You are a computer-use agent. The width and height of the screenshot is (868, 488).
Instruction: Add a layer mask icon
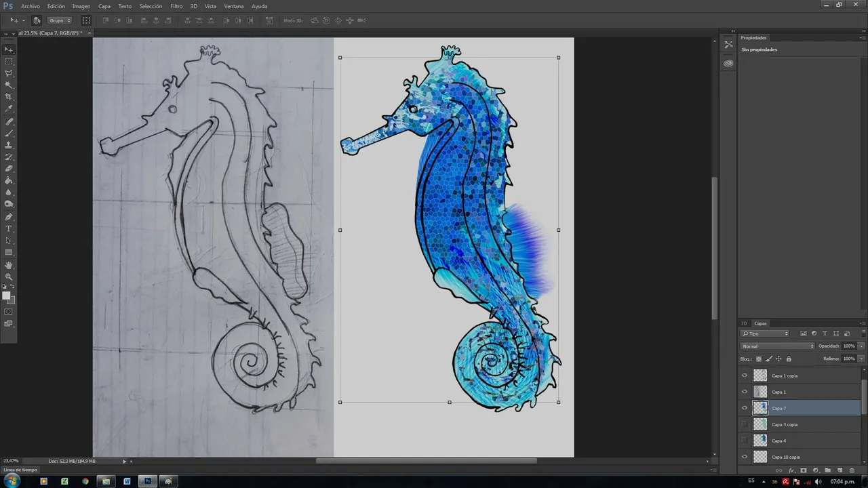(x=804, y=470)
